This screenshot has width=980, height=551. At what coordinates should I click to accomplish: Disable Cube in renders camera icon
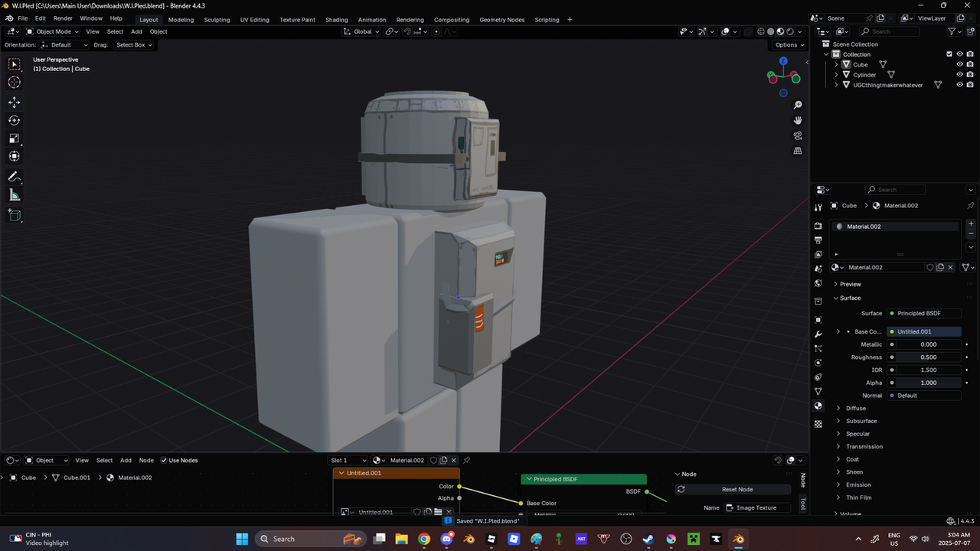tap(970, 64)
